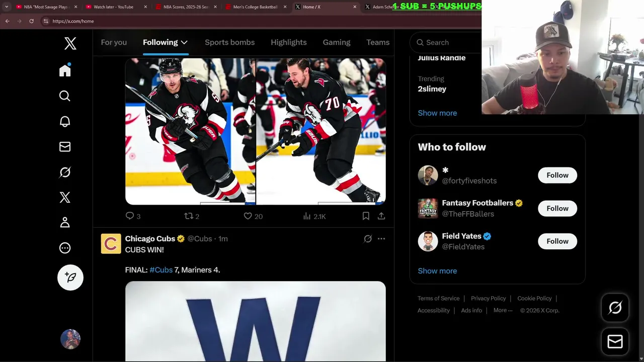This screenshot has height=362, width=644.
Task: Click browser forward arrow
Action: pos(20,21)
